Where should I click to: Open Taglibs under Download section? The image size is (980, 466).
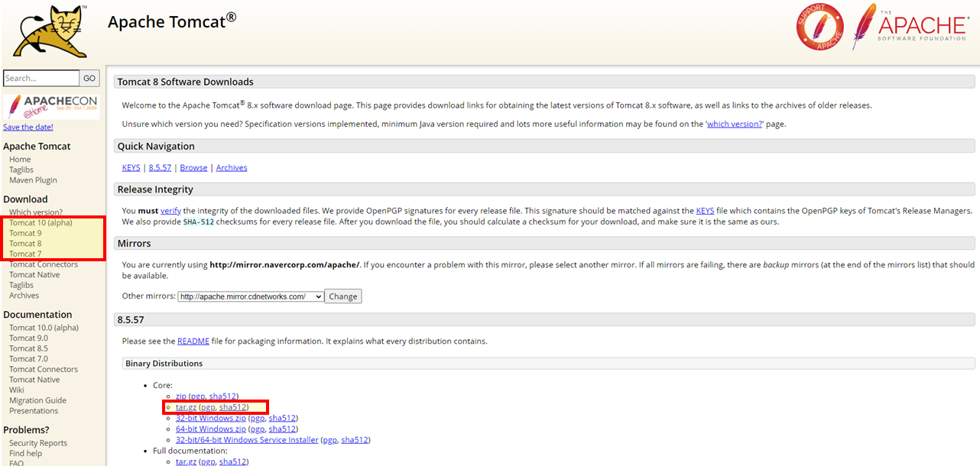[x=21, y=285]
